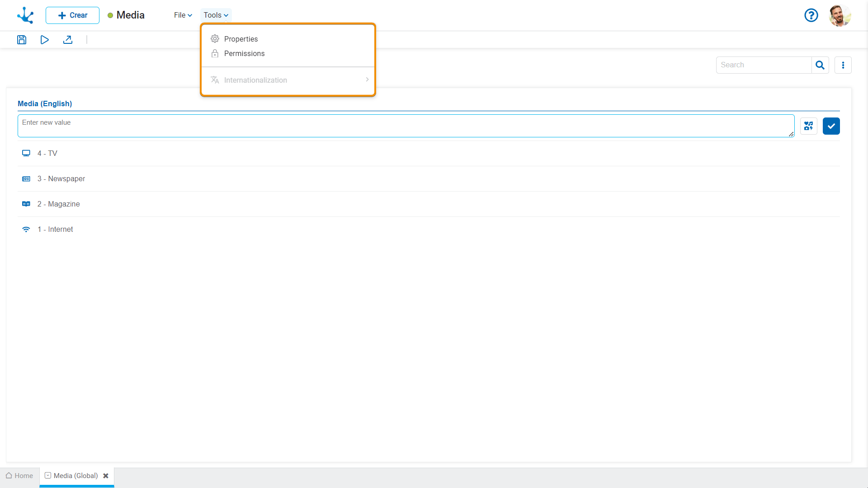Viewport: 868px width, 488px height.
Task: Click the icon picker beside value input
Action: tap(809, 126)
